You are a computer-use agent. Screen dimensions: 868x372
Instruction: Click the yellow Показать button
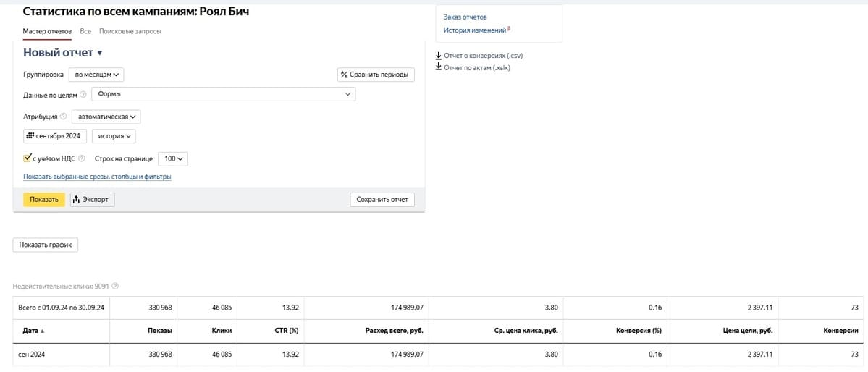point(44,200)
